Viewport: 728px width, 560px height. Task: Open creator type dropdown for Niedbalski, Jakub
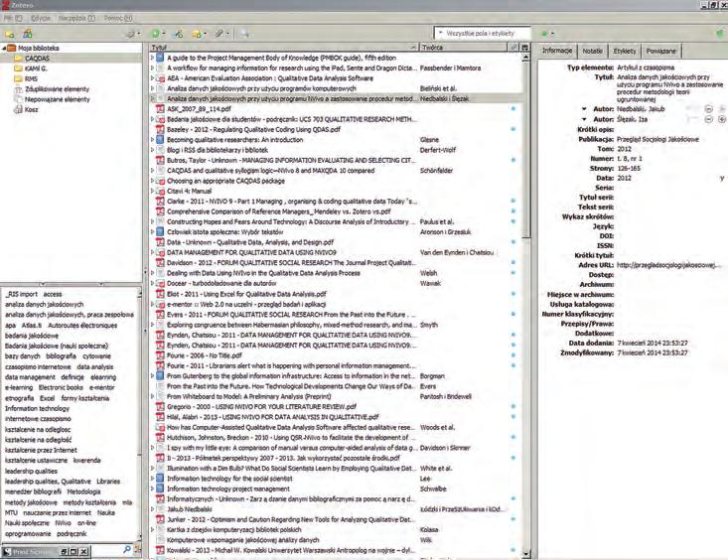(x=584, y=108)
